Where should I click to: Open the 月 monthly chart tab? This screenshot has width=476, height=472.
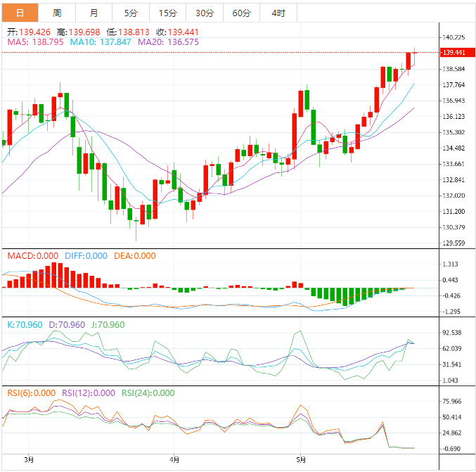94,13
